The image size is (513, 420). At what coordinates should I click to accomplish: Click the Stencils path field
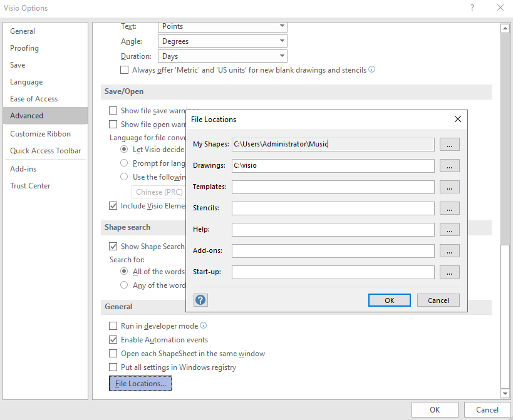333,208
